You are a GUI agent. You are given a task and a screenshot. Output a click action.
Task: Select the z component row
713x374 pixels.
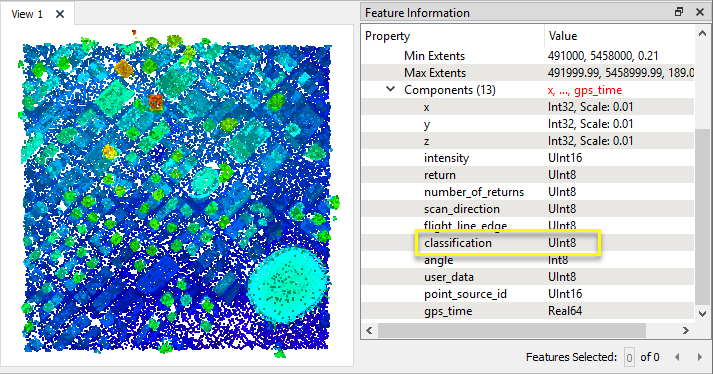[x=528, y=141]
